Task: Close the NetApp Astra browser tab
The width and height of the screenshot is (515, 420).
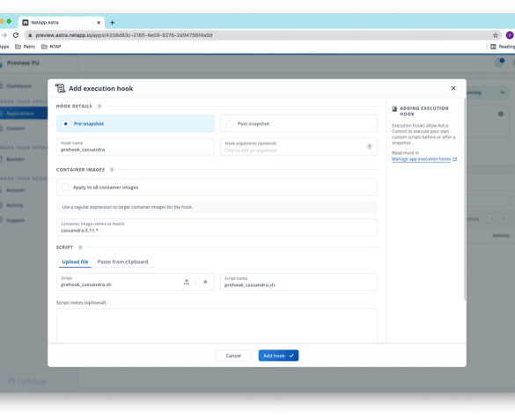Action: [99, 23]
